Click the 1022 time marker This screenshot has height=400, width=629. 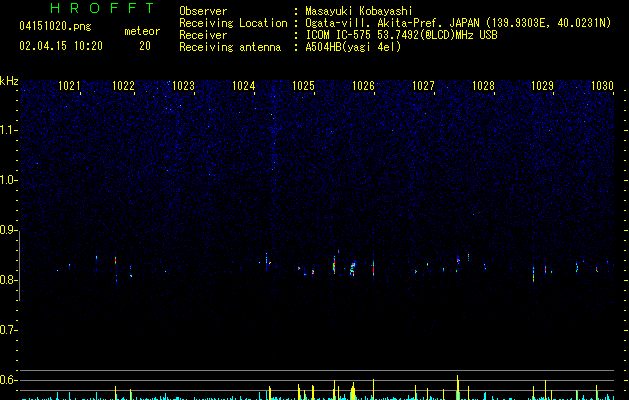(123, 85)
